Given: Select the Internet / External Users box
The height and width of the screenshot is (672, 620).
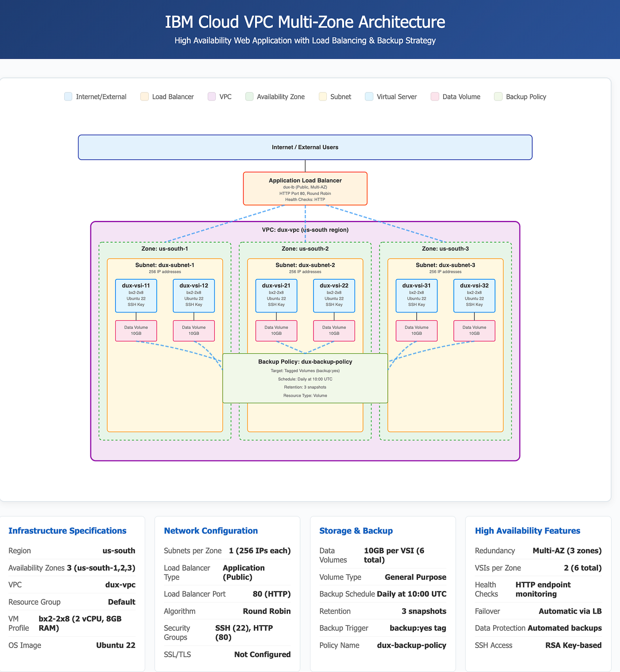Looking at the screenshot, I should pyautogui.click(x=305, y=147).
